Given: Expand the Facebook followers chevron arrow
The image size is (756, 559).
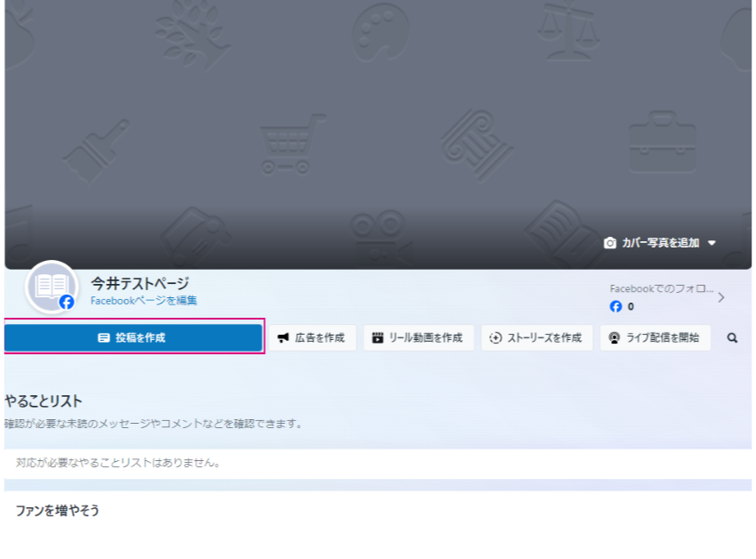Looking at the screenshot, I should click(x=721, y=297).
